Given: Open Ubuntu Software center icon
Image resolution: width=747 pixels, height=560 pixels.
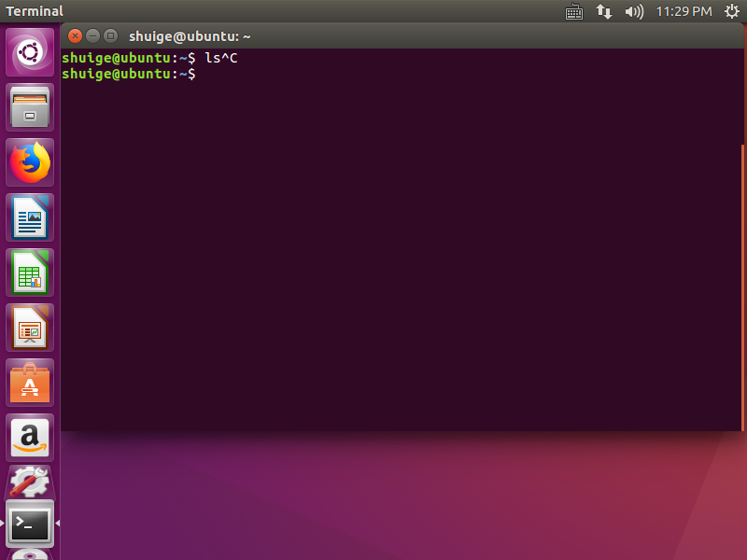Looking at the screenshot, I should (30, 383).
